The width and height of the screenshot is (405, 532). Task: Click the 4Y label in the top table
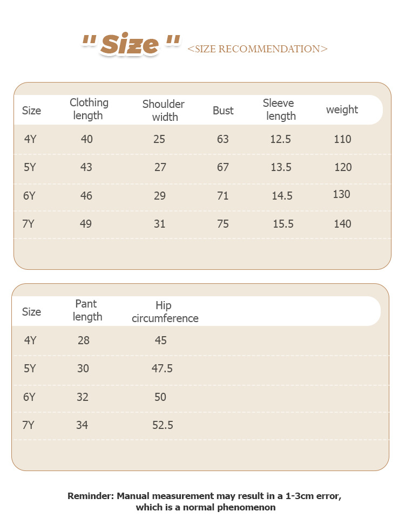[30, 139]
